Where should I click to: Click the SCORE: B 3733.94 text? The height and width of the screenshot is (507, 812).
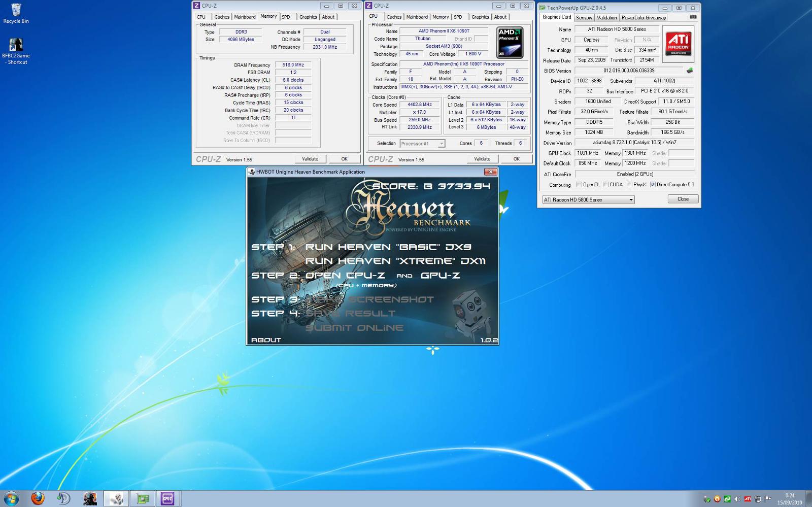point(431,186)
